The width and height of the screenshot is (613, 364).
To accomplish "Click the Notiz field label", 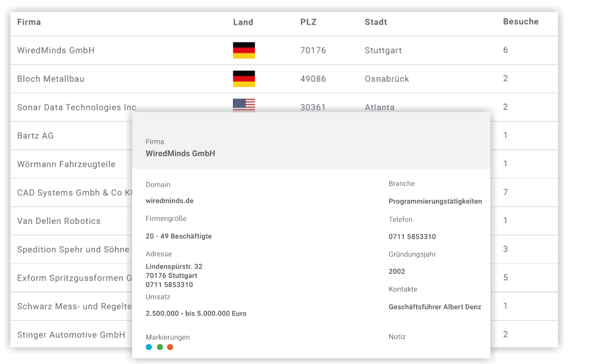I will (x=397, y=337).
